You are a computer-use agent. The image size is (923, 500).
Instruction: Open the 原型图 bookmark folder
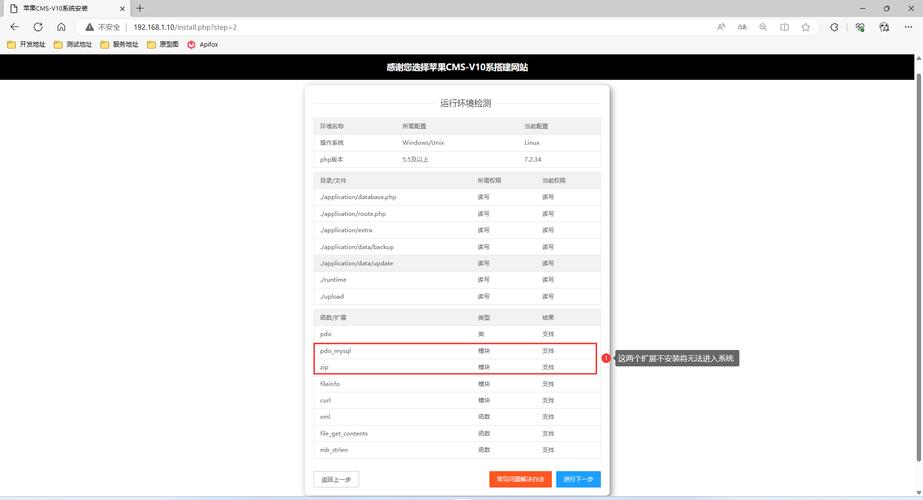pos(163,44)
